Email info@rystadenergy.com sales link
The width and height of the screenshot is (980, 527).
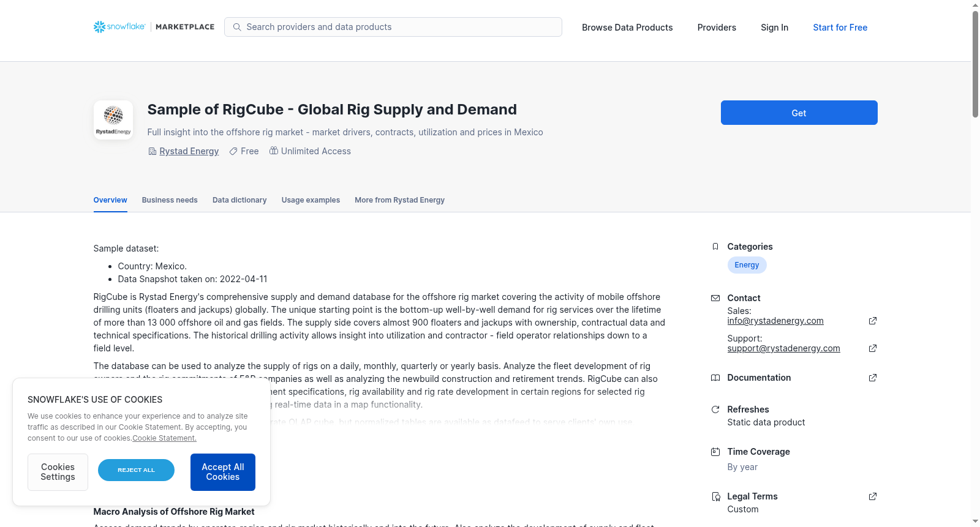coord(775,321)
